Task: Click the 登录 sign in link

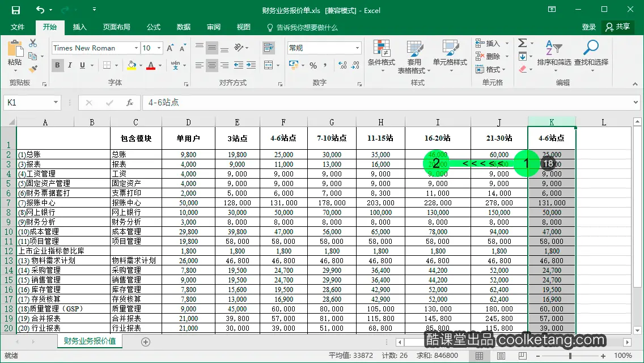Action: (x=588, y=27)
